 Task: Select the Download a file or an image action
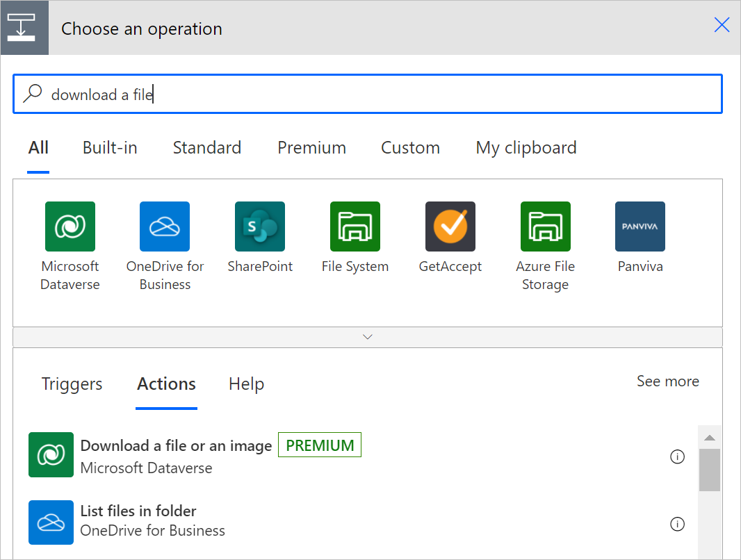tap(175, 445)
